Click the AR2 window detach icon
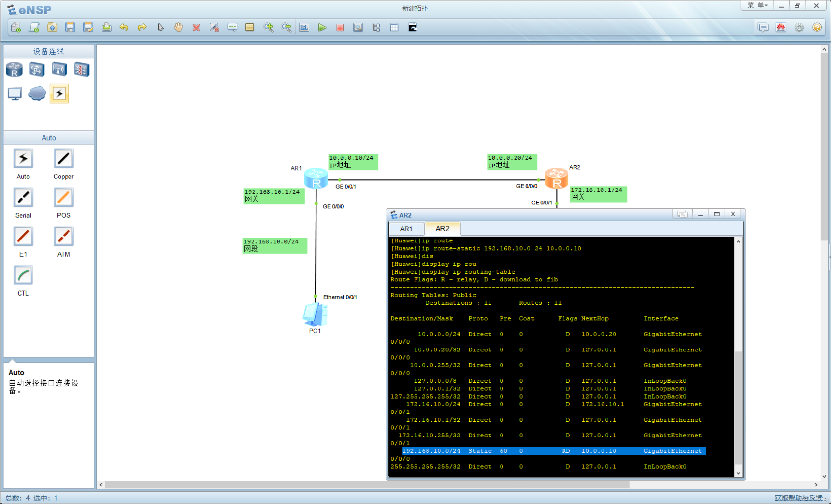 (682, 214)
